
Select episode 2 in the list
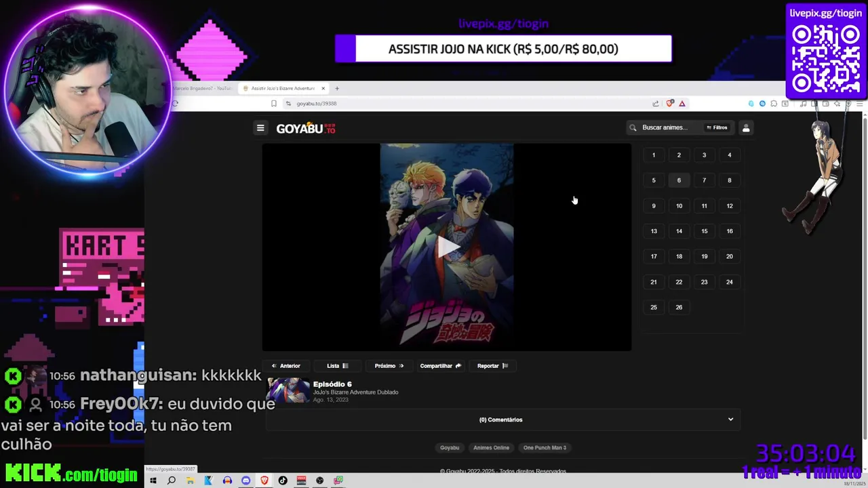(679, 155)
